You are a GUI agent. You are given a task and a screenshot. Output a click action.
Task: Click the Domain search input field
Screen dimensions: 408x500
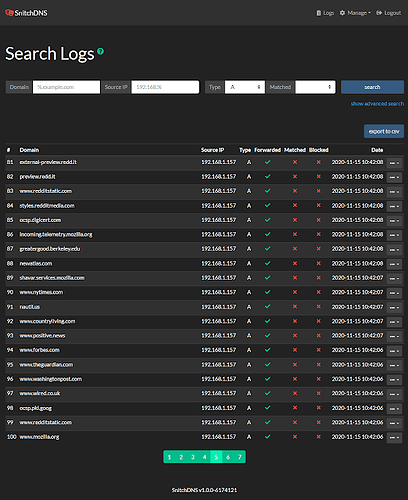pos(66,87)
